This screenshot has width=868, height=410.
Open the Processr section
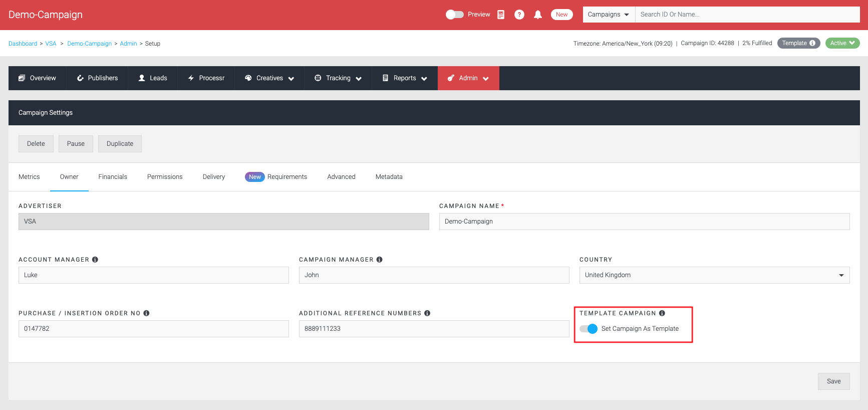(x=206, y=78)
